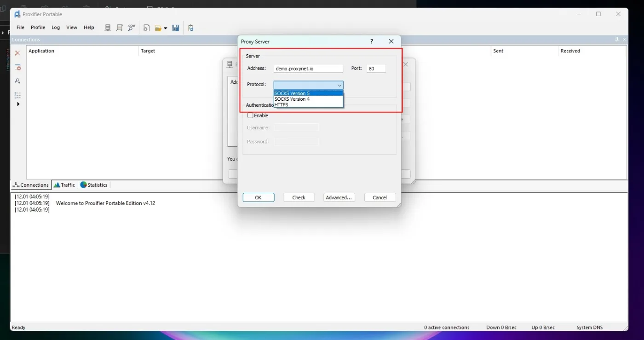
Task: Switch to the Connections tab
Action: click(31, 185)
